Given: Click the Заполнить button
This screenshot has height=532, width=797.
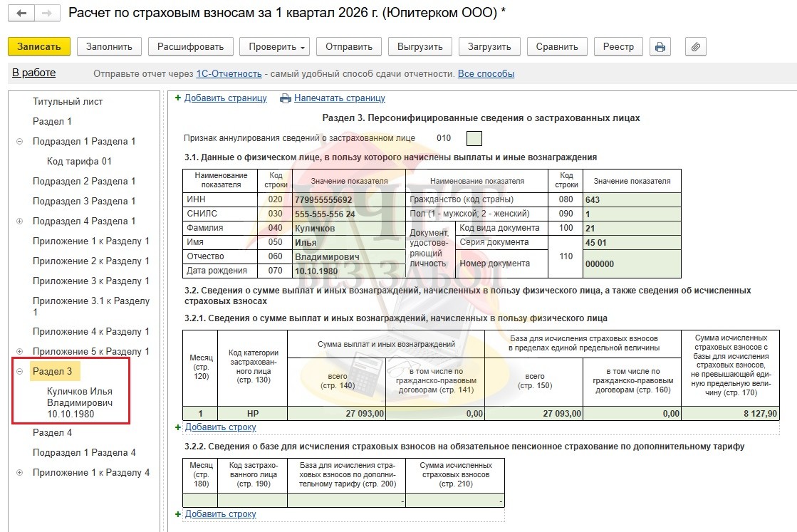Looking at the screenshot, I should [109, 47].
